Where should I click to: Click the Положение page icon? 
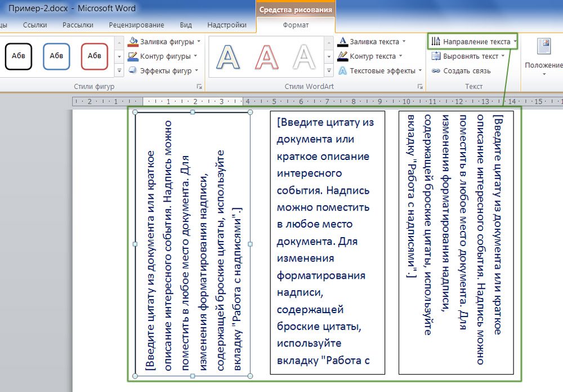coord(544,47)
